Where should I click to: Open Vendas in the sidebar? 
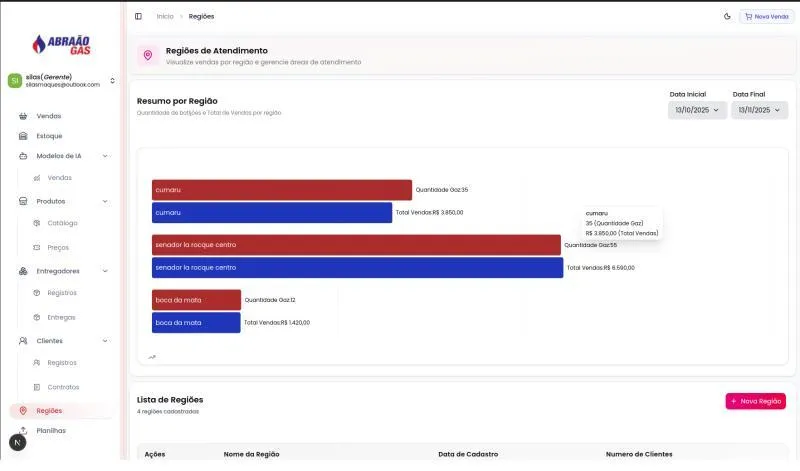[x=48, y=116]
